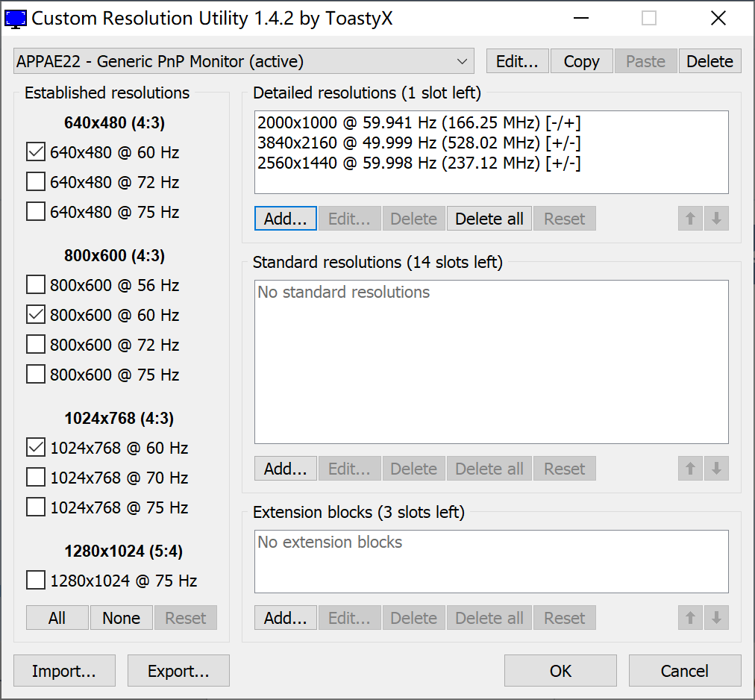Delete the selected monitor entry
Viewport: 755px width, 700px height.
tap(709, 61)
